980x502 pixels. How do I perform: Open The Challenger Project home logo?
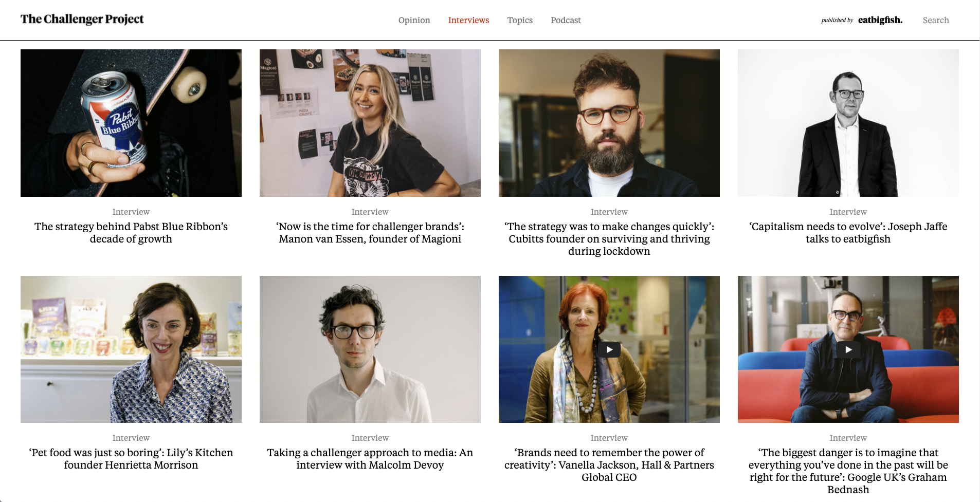point(82,20)
